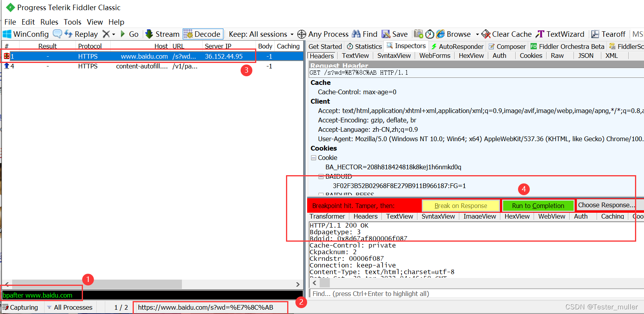This screenshot has width=644, height=314.
Task: Sort by Caching column header
Action: point(288,46)
